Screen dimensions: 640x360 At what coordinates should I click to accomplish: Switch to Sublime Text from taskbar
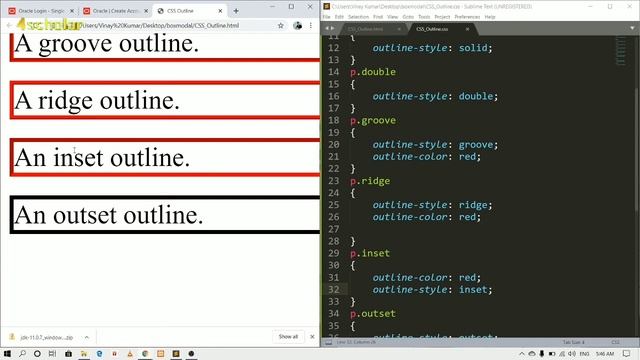[x=176, y=353]
